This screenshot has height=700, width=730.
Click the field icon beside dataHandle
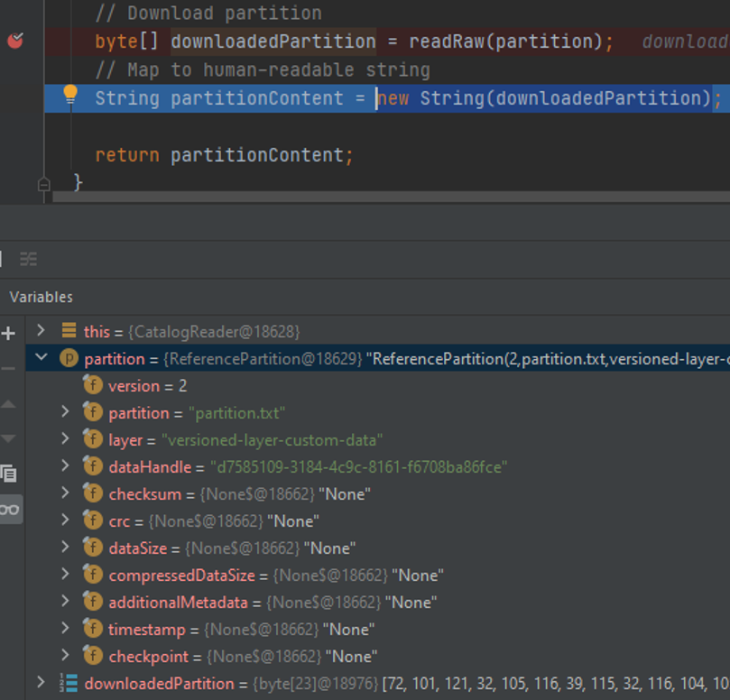coord(93,465)
